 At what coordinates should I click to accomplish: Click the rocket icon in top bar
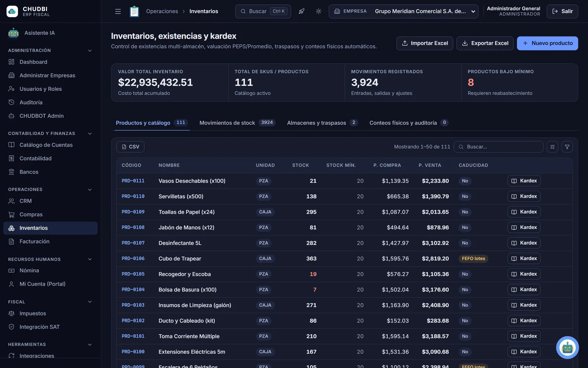pos(301,11)
